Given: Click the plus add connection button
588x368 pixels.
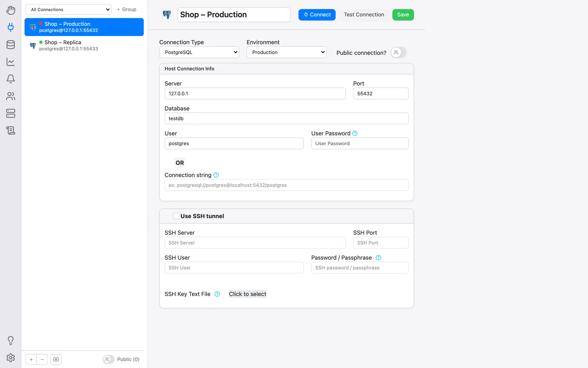Looking at the screenshot, I should point(31,359).
